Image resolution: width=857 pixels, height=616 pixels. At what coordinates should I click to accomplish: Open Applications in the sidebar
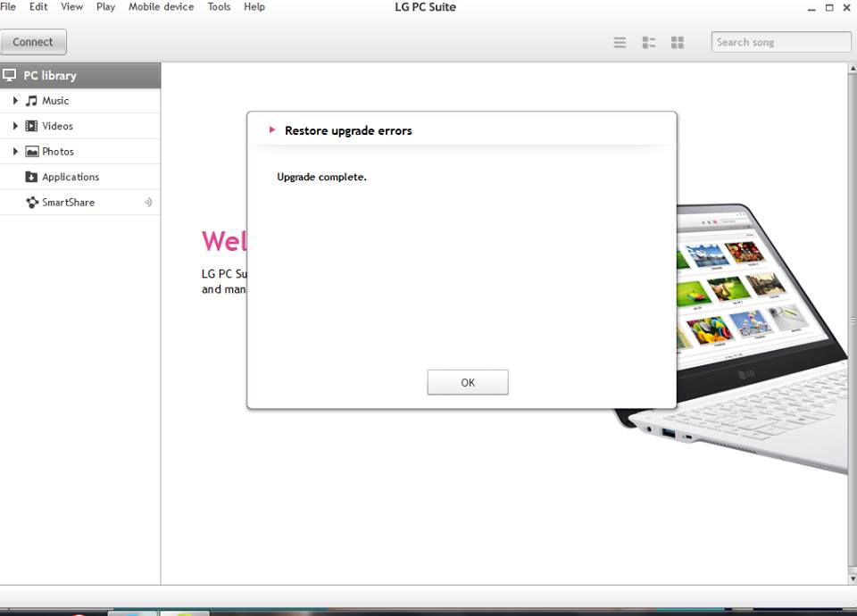(x=80, y=177)
